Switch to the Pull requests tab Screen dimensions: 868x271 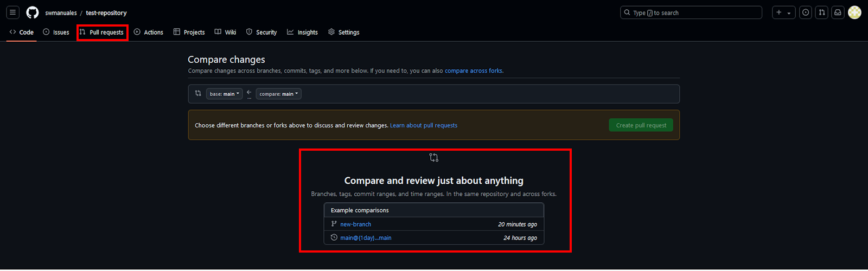(102, 33)
